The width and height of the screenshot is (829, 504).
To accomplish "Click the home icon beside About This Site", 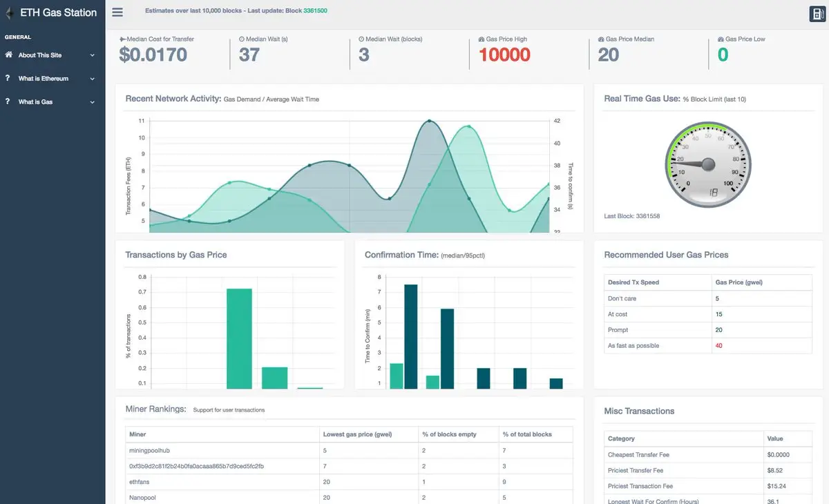I will coord(8,55).
